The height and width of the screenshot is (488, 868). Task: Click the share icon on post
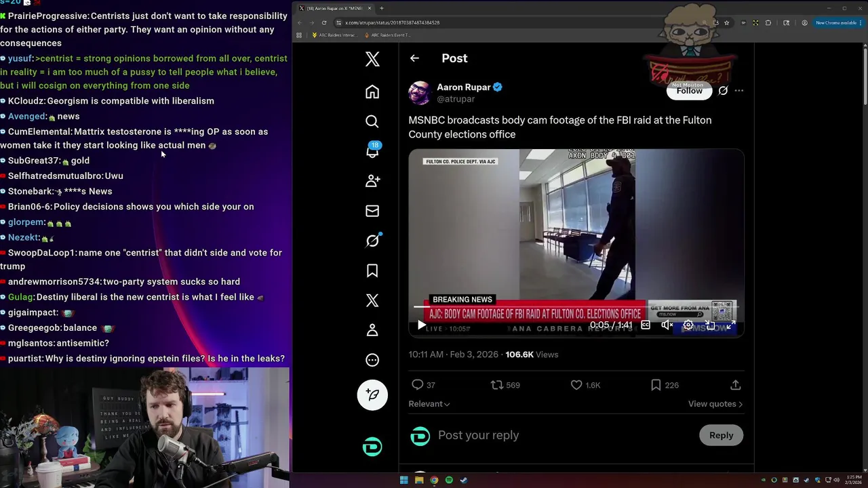[x=735, y=385]
